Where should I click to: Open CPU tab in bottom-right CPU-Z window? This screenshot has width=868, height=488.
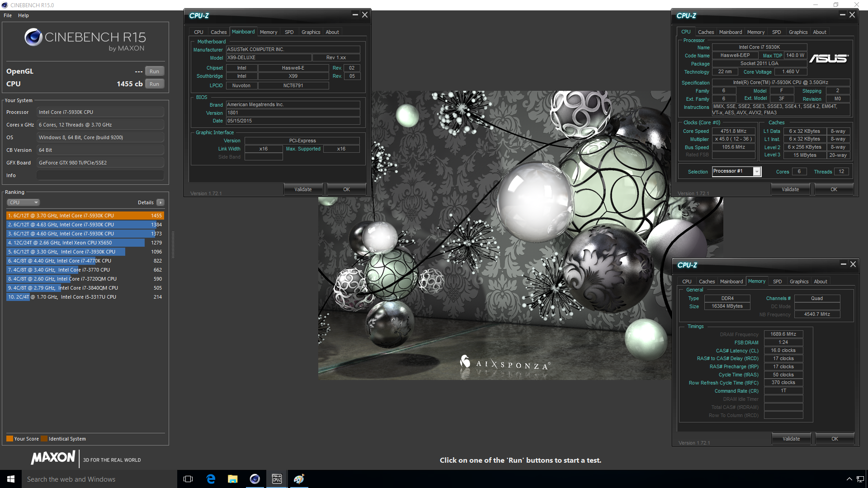[687, 282]
